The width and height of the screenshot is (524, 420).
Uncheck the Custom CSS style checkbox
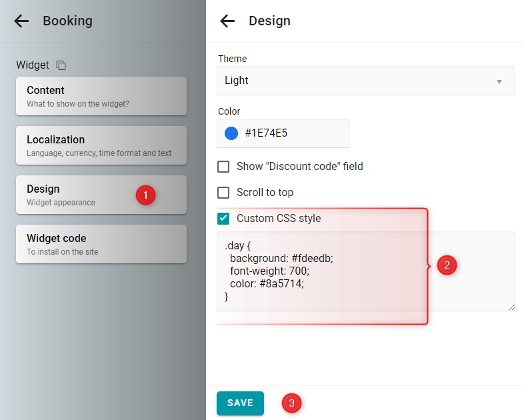click(x=223, y=219)
